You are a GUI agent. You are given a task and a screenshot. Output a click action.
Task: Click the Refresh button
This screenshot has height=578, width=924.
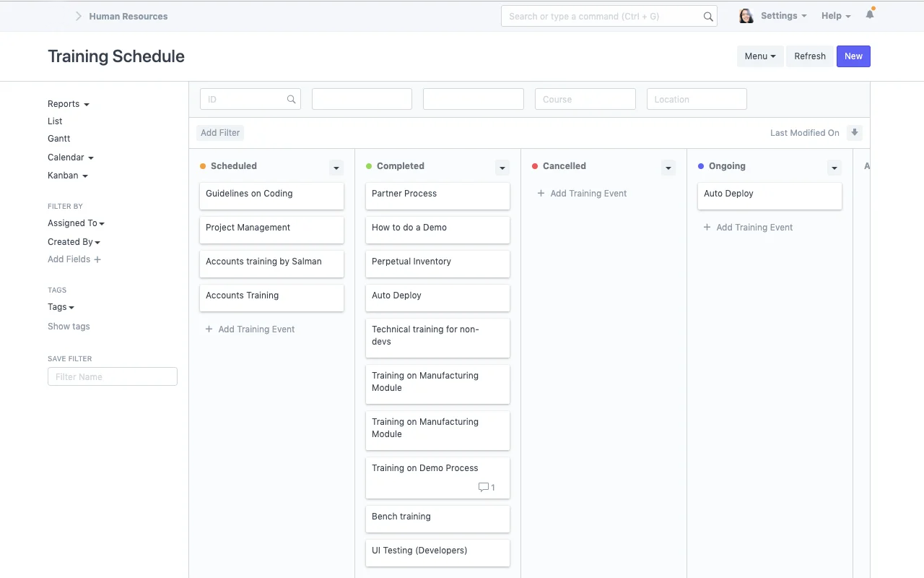(809, 56)
